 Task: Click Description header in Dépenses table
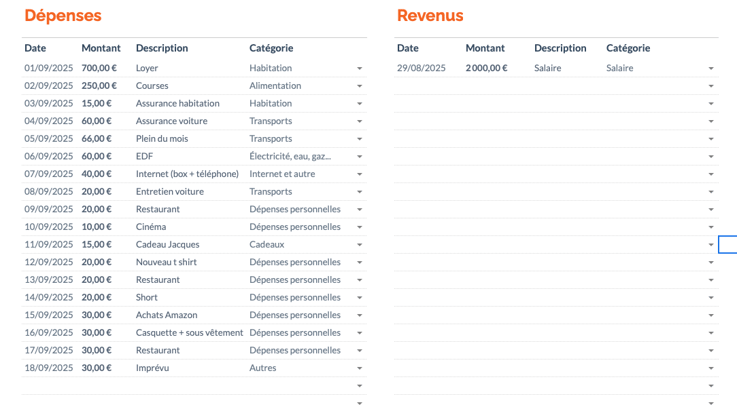[x=162, y=48]
